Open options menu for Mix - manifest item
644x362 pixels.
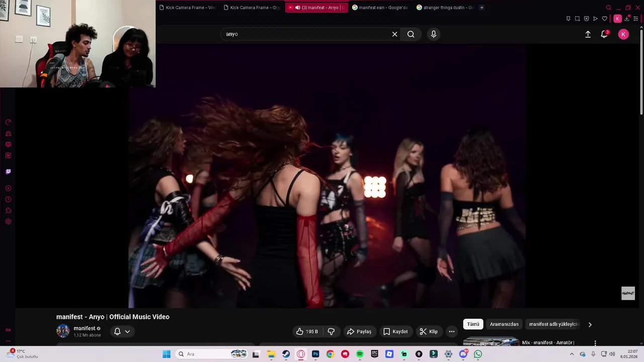595,343
